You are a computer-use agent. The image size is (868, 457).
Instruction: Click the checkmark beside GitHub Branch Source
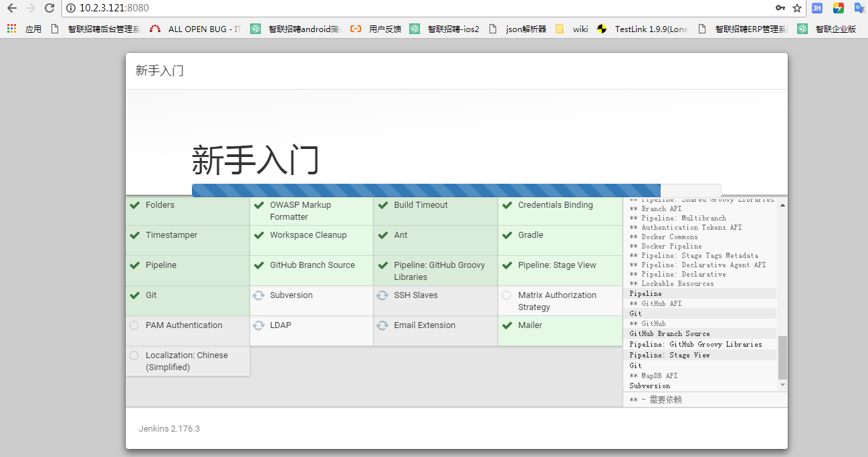(x=259, y=265)
